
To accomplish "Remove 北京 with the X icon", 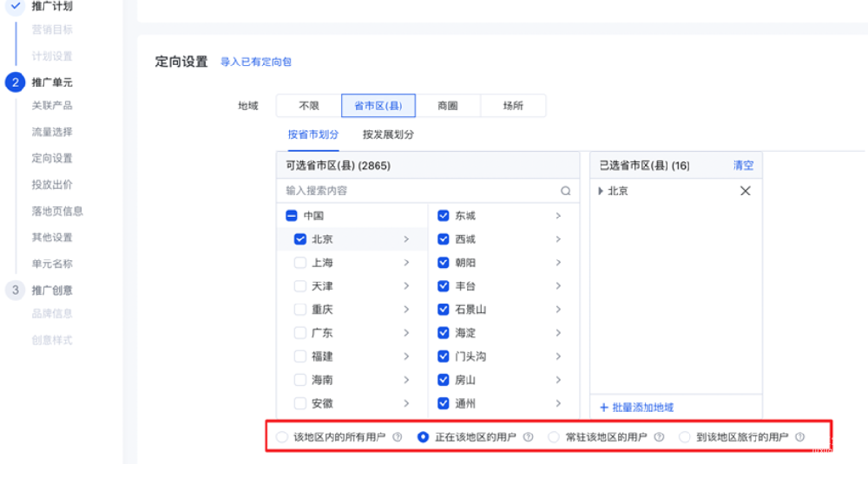I will [x=745, y=191].
